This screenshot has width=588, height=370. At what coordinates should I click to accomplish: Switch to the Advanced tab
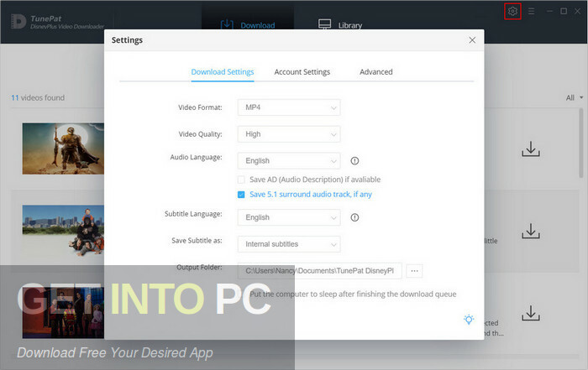point(375,72)
